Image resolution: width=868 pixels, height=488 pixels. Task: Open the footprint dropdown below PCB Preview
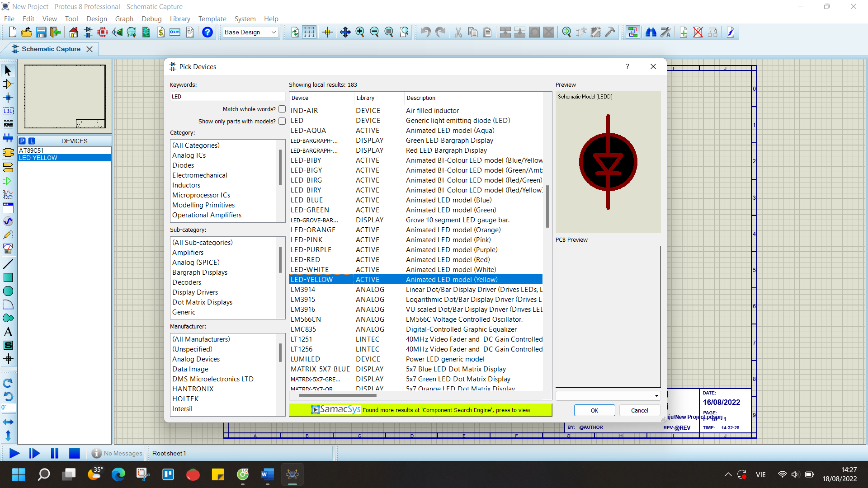click(x=656, y=395)
